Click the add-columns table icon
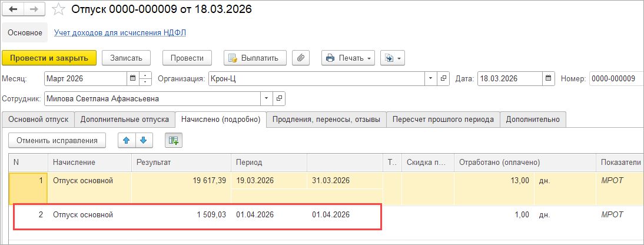The height and width of the screenshot is (245, 644). tap(174, 140)
